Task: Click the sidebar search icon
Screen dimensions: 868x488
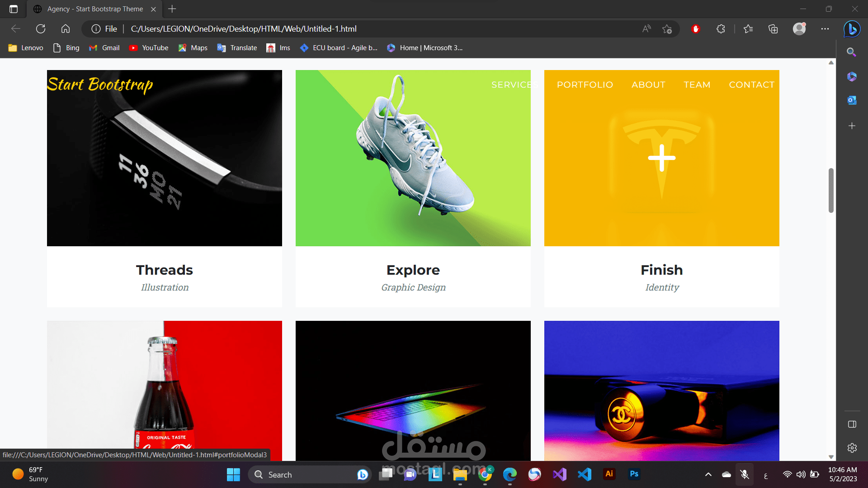Action: pos(852,52)
